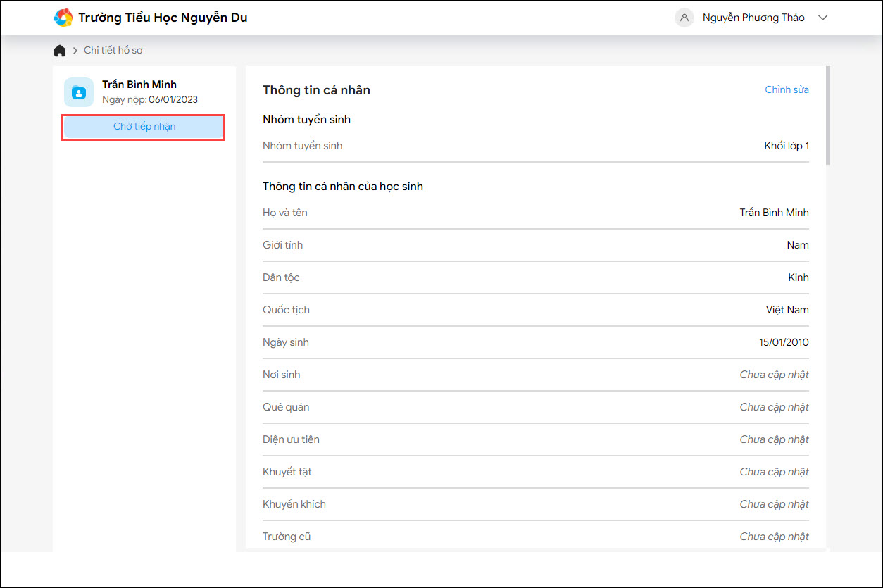Select the Họ và tên row
883x588 pixels.
click(x=535, y=213)
